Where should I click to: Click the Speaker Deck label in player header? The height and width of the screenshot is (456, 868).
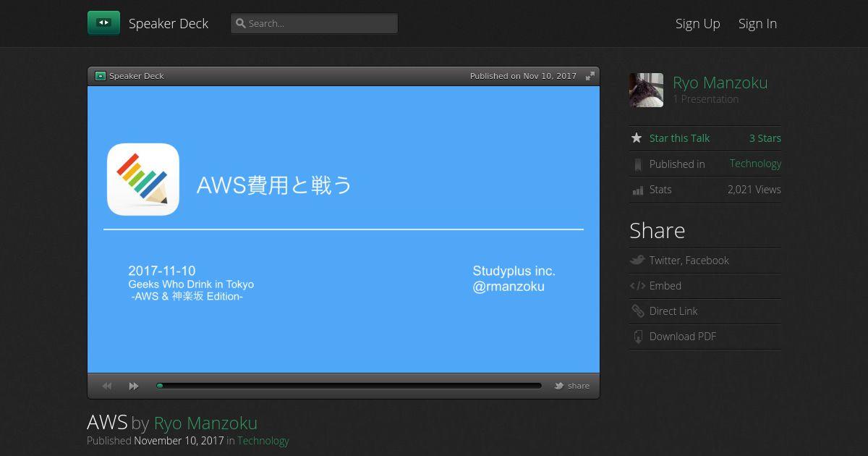[x=136, y=76]
